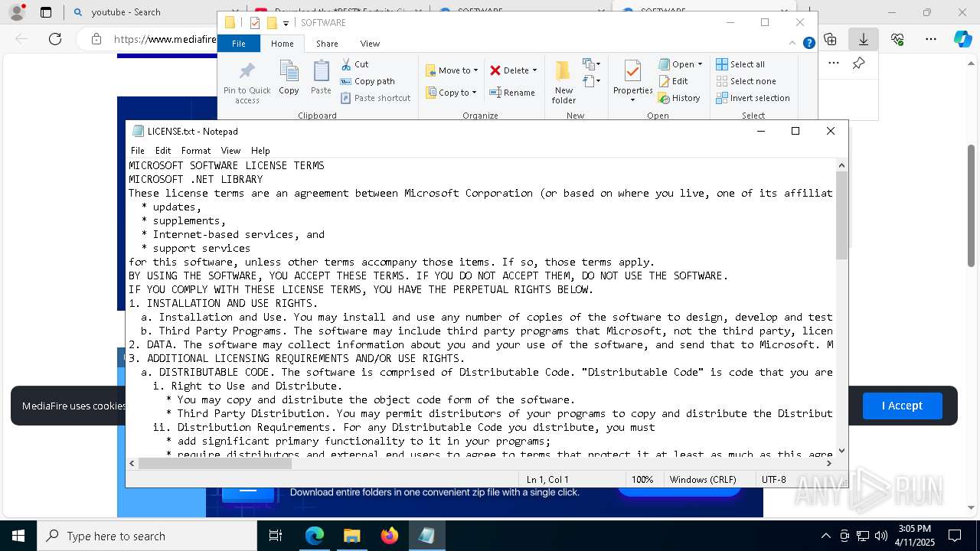
Task: Click Notepad vertical scrollbar thumb
Action: 841,215
